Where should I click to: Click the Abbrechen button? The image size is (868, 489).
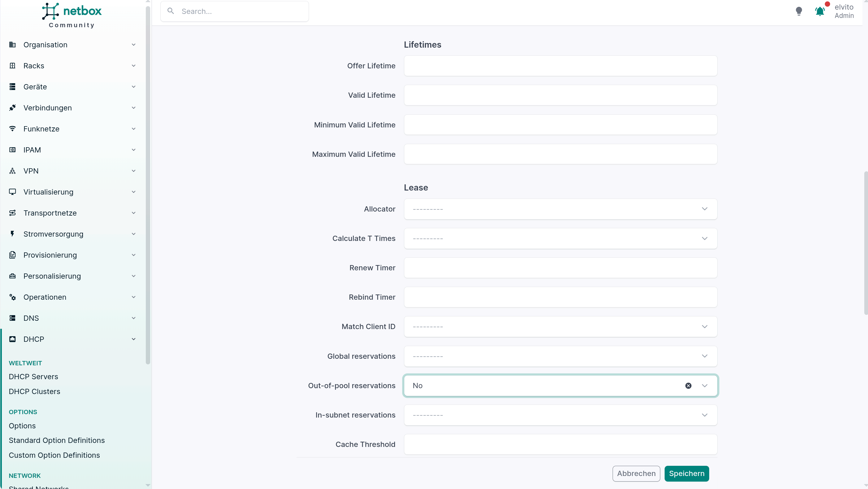[636, 474]
